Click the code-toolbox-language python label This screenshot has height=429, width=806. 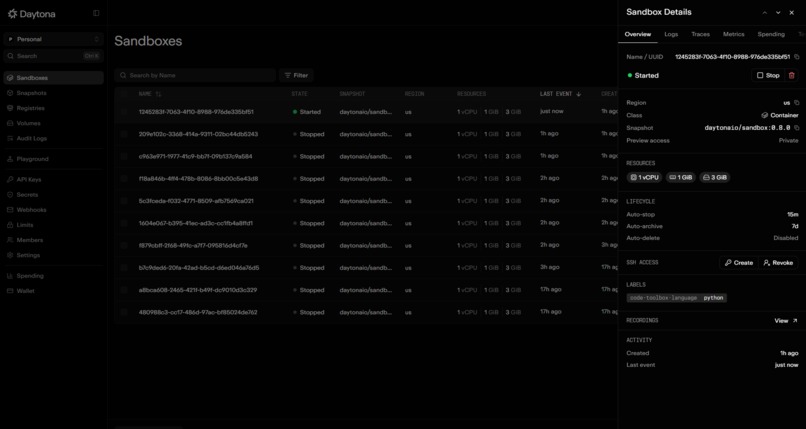click(676, 298)
